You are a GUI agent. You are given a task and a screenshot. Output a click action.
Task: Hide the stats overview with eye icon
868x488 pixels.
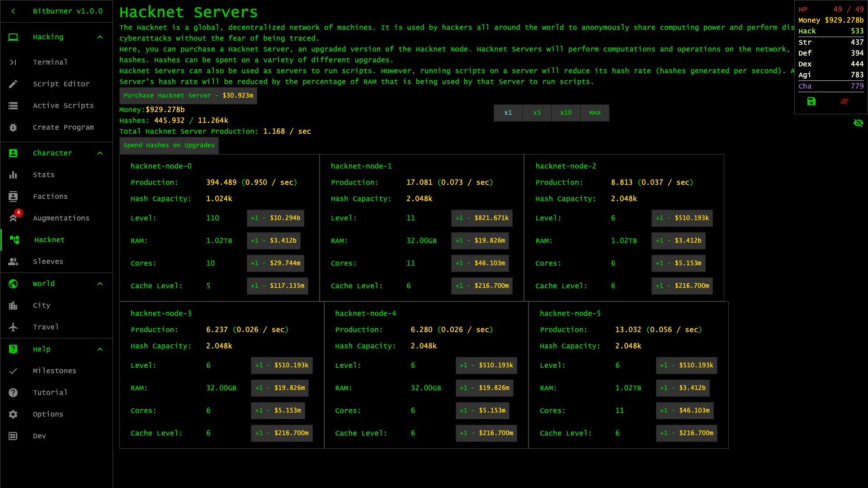(858, 123)
